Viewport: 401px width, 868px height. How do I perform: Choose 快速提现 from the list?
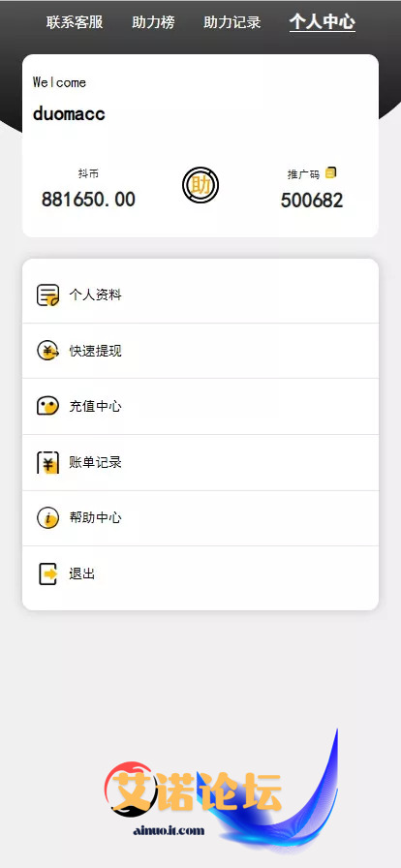point(200,351)
